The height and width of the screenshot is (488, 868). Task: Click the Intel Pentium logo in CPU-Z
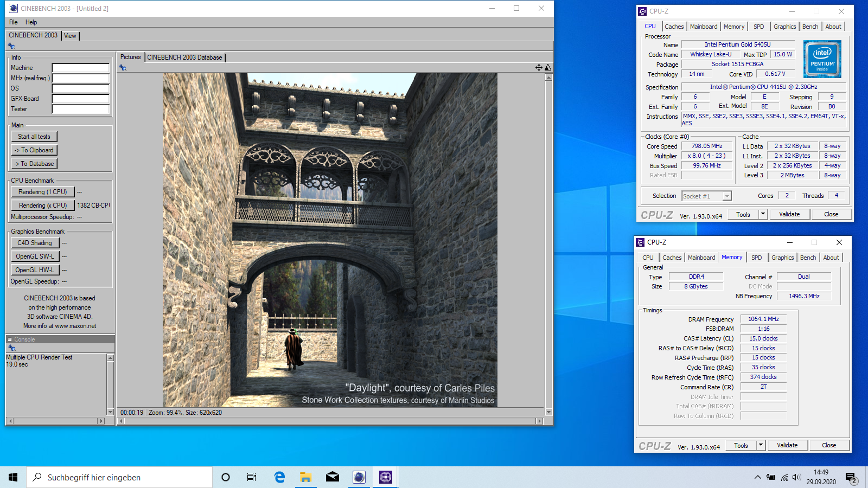pyautogui.click(x=822, y=59)
